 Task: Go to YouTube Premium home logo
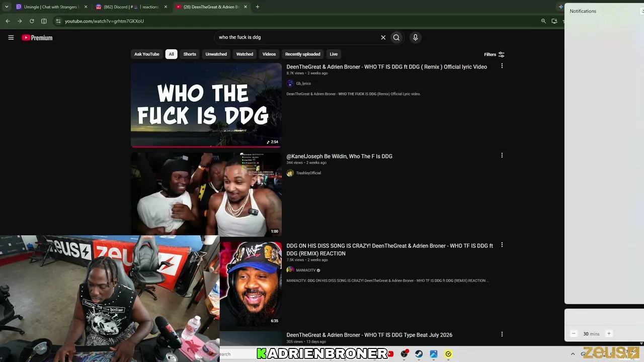click(x=37, y=38)
